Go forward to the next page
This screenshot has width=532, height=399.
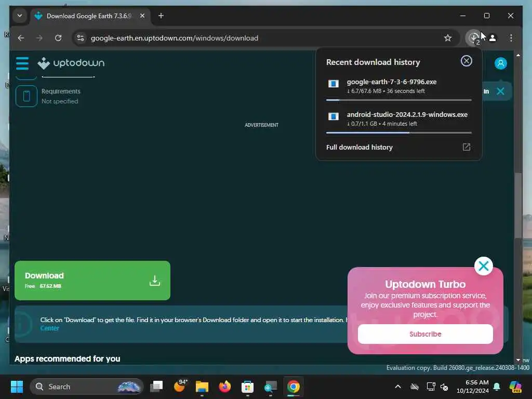coord(39,38)
